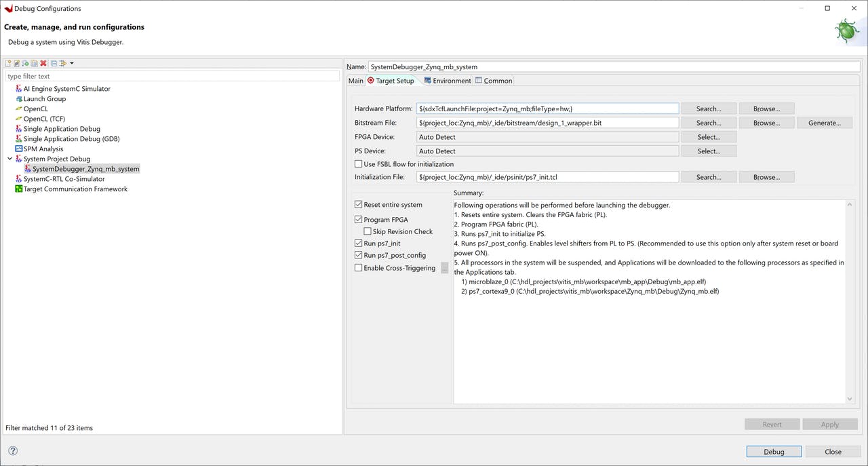868x466 pixels.
Task: Click the Export launch configuration icon
Action: (26, 63)
